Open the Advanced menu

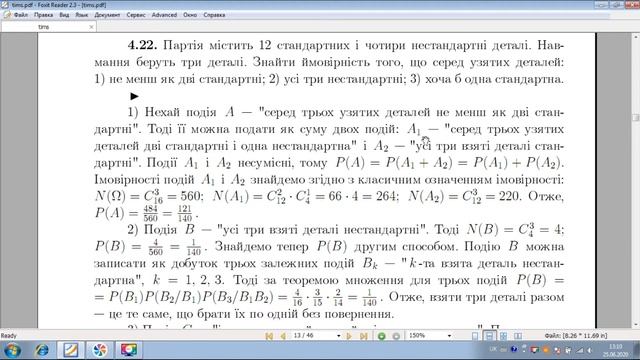tap(164, 15)
